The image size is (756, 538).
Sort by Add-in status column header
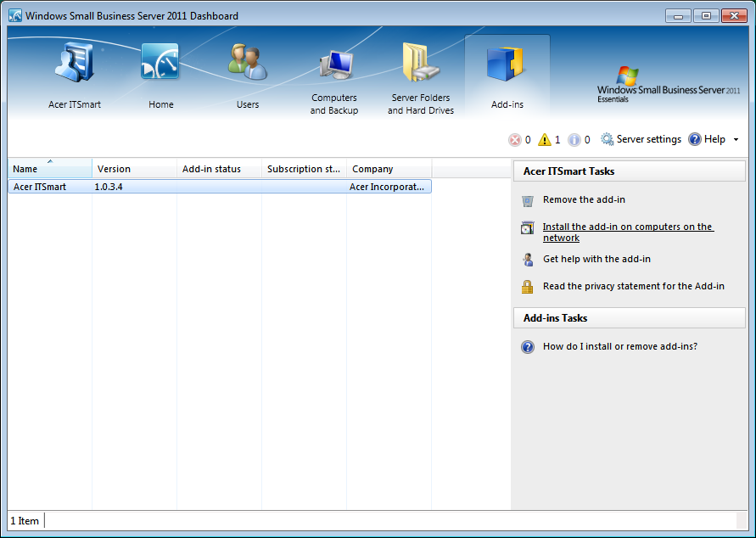pyautogui.click(x=220, y=169)
